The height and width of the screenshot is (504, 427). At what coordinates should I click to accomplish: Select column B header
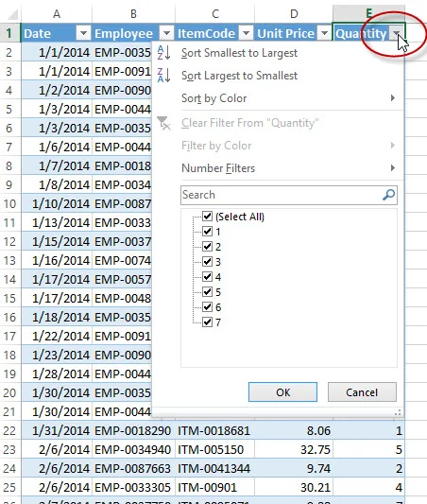coord(133,14)
